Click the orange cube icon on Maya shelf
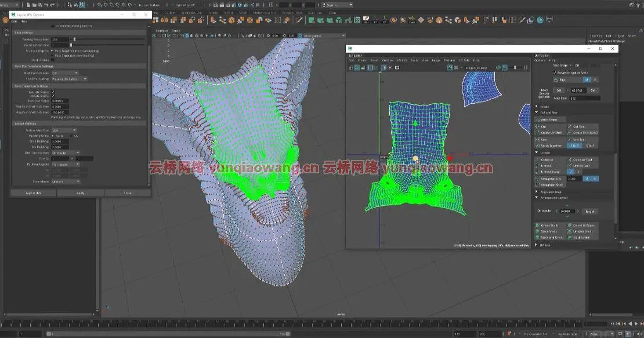 [439, 20]
